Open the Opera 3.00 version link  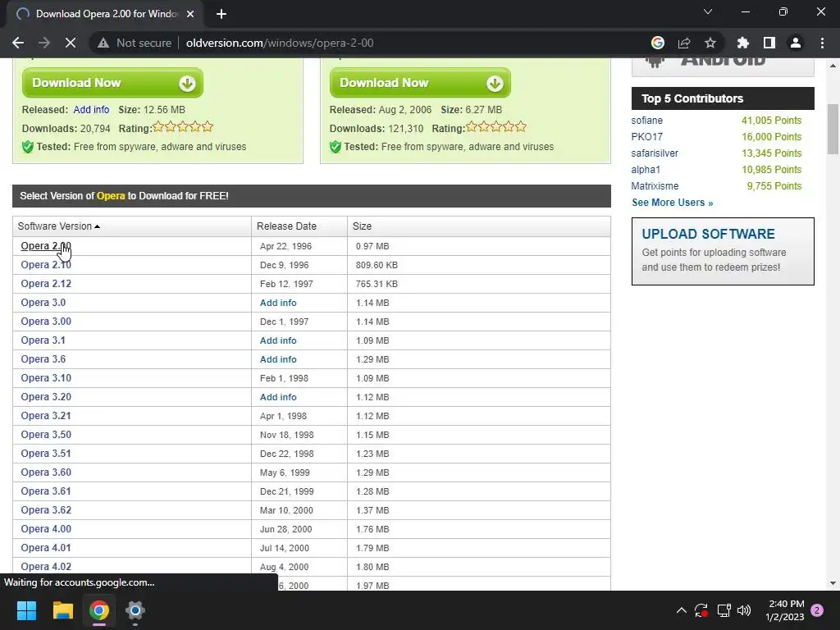[x=46, y=322]
